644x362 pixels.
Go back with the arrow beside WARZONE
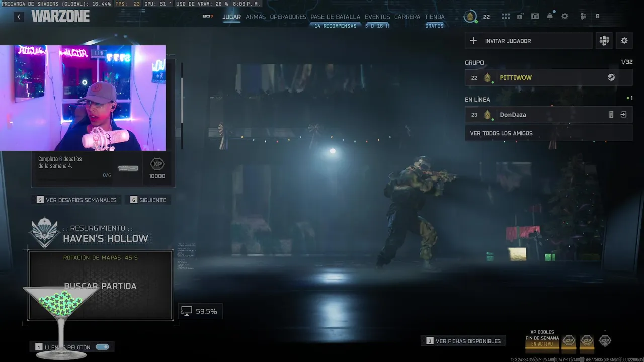[19, 17]
